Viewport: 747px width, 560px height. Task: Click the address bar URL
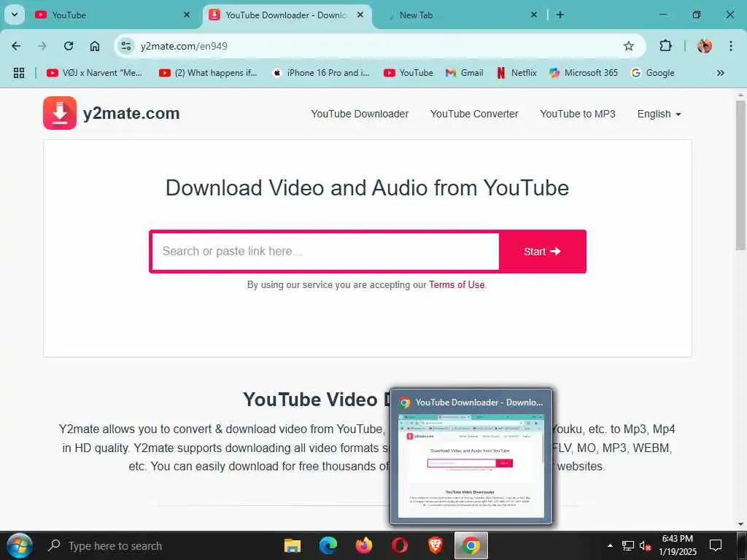point(184,46)
